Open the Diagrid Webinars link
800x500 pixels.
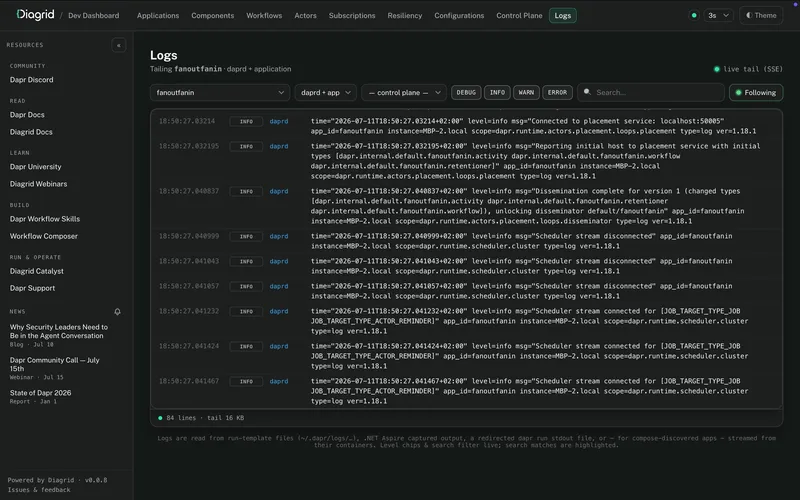click(38, 184)
